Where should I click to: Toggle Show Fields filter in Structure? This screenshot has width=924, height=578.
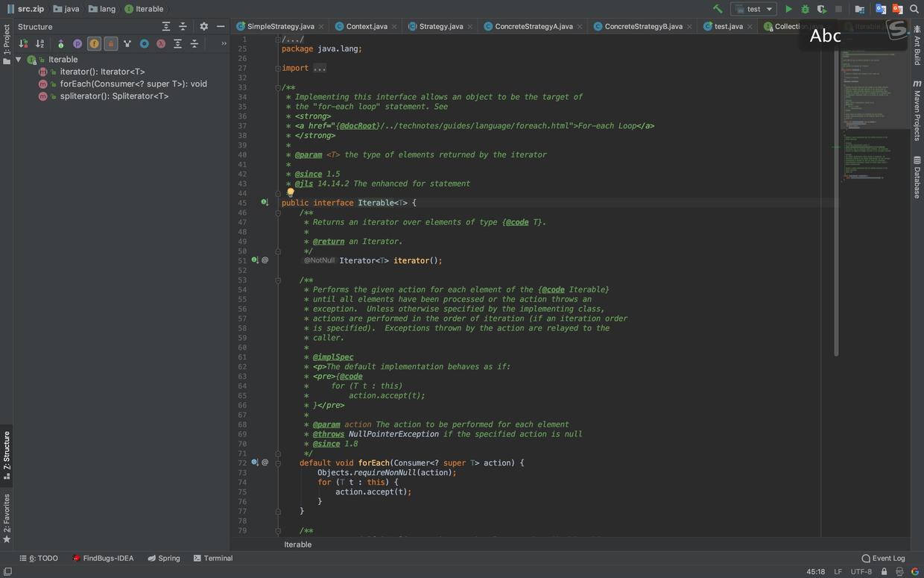[94, 44]
